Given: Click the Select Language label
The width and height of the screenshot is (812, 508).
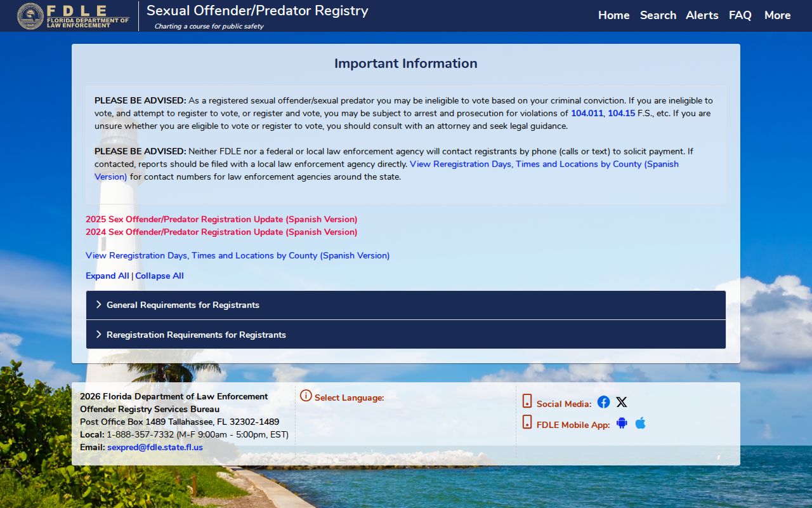Looking at the screenshot, I should (349, 398).
